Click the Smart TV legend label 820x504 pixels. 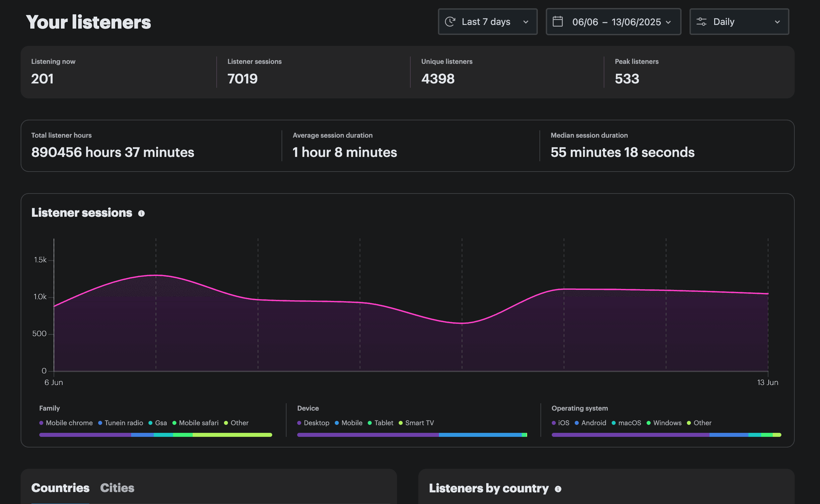419,423
